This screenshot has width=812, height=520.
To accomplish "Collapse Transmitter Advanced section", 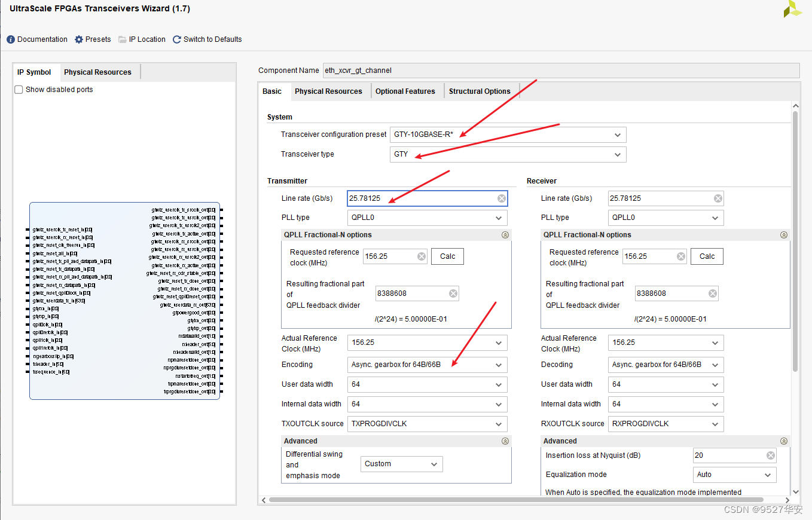I will click(505, 441).
